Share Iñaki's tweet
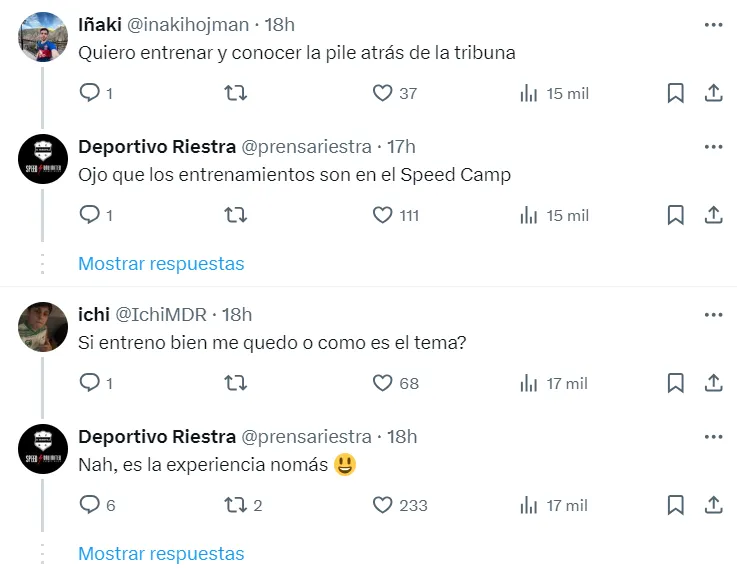 pyautogui.click(x=713, y=93)
